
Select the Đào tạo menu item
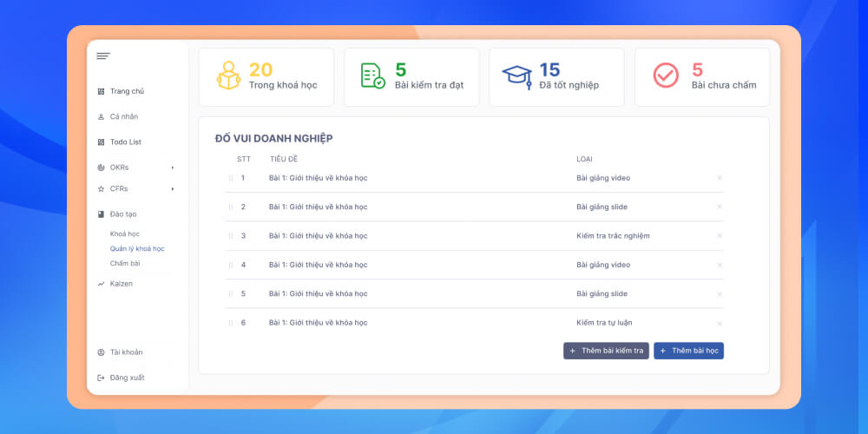pos(123,214)
